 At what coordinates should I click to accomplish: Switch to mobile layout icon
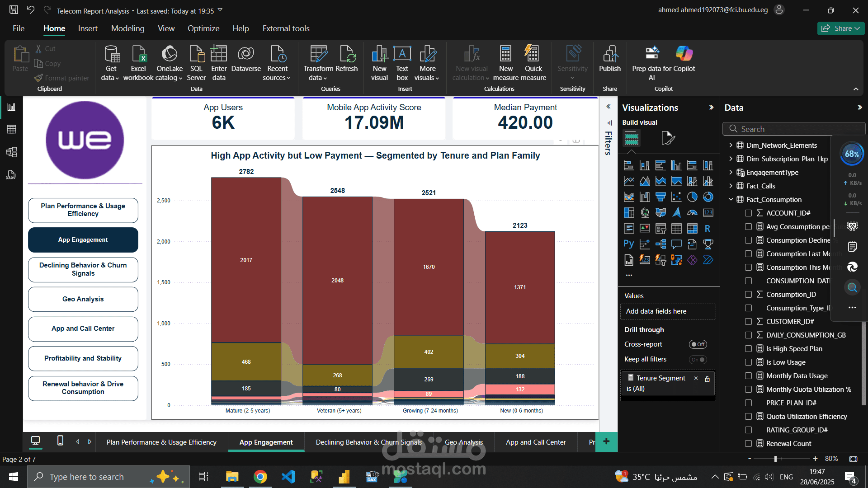(60, 441)
